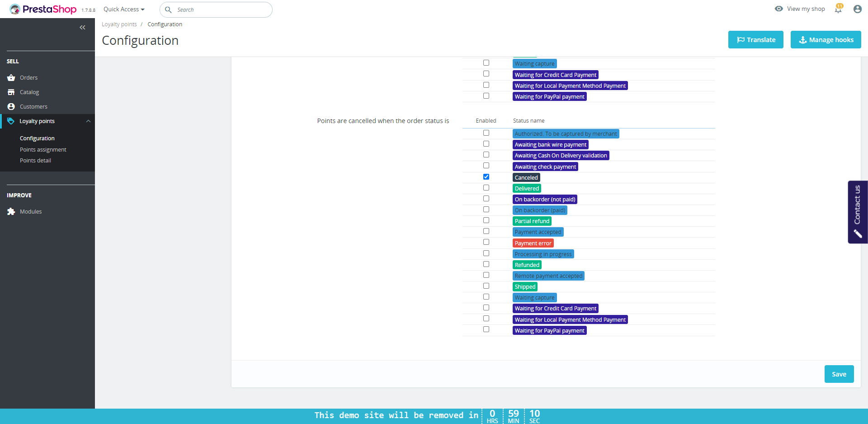Image resolution: width=868 pixels, height=424 pixels.
Task: Enable Awaiting bank wire payment checkbox
Action: (486, 144)
